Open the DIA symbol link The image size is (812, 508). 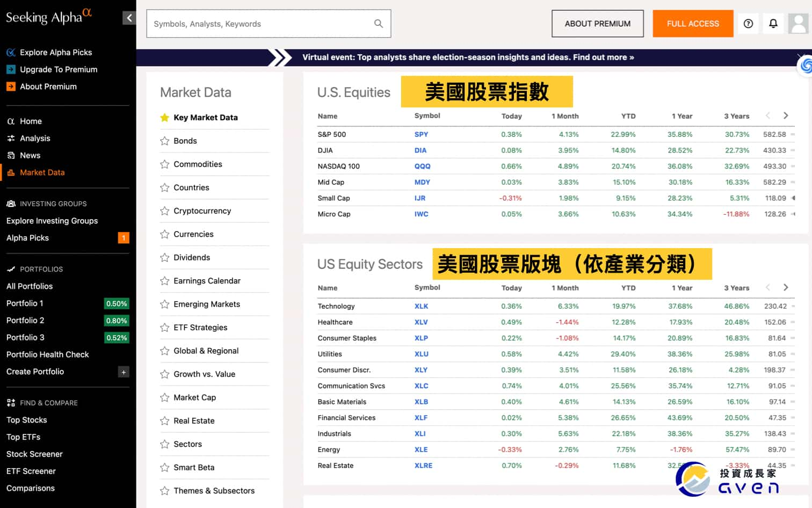pyautogui.click(x=421, y=150)
